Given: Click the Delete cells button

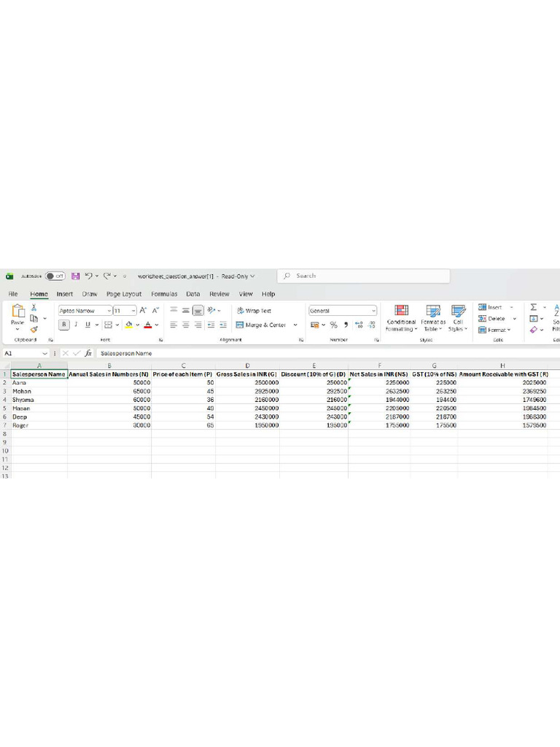Looking at the screenshot, I should tap(491, 318).
